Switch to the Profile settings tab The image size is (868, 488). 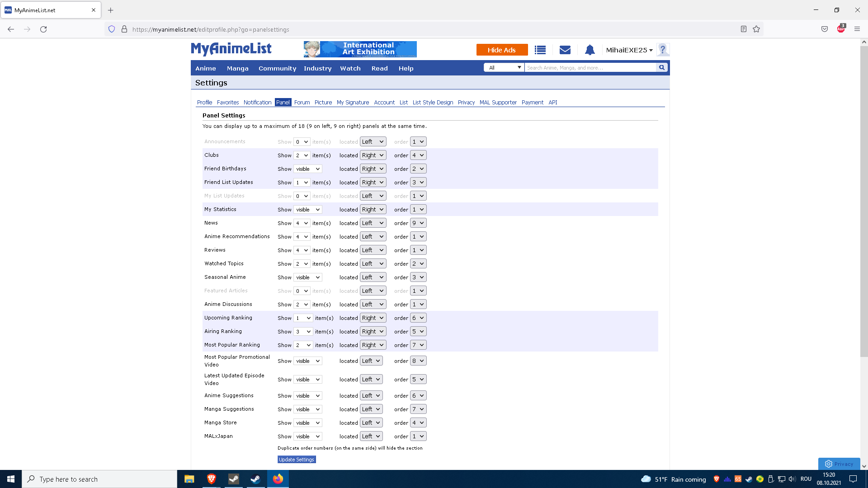(x=204, y=103)
